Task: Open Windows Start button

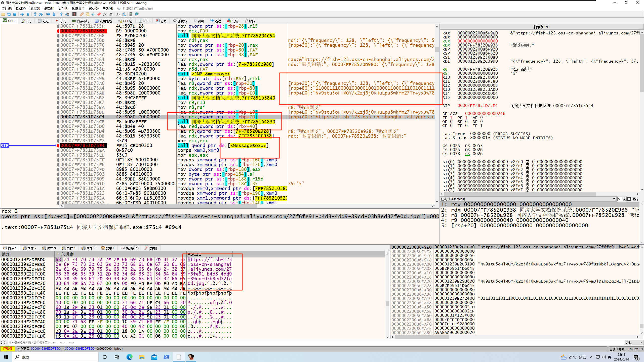Action: click(x=6, y=357)
